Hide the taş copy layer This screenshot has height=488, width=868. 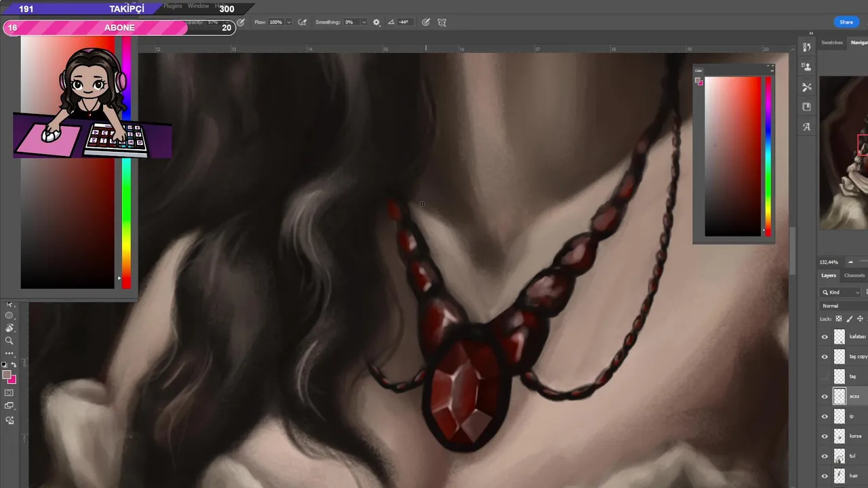point(825,357)
